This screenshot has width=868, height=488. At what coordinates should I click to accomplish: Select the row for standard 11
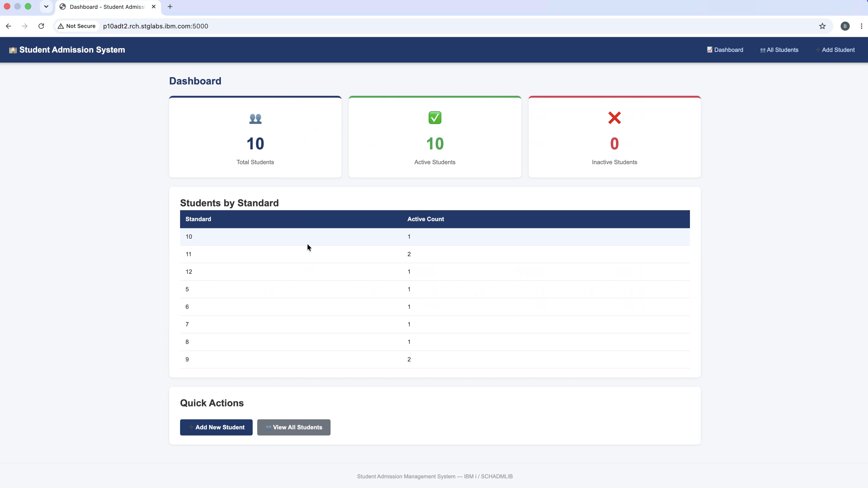(435, 254)
